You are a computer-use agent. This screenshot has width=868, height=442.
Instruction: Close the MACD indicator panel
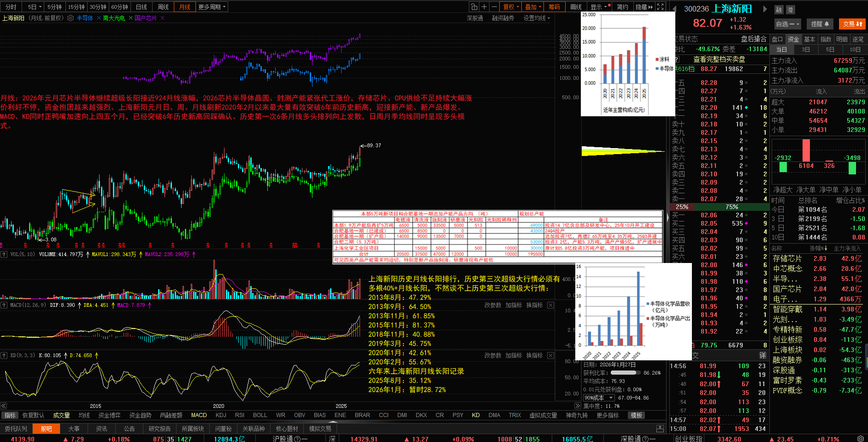pyautogui.click(x=550, y=305)
